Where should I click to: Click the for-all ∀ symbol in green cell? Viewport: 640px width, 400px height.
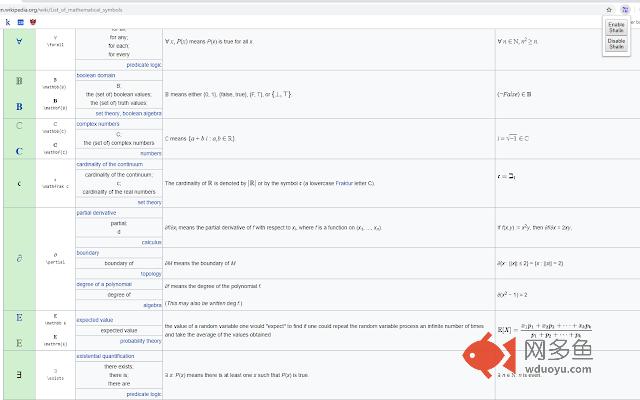pos(19,42)
